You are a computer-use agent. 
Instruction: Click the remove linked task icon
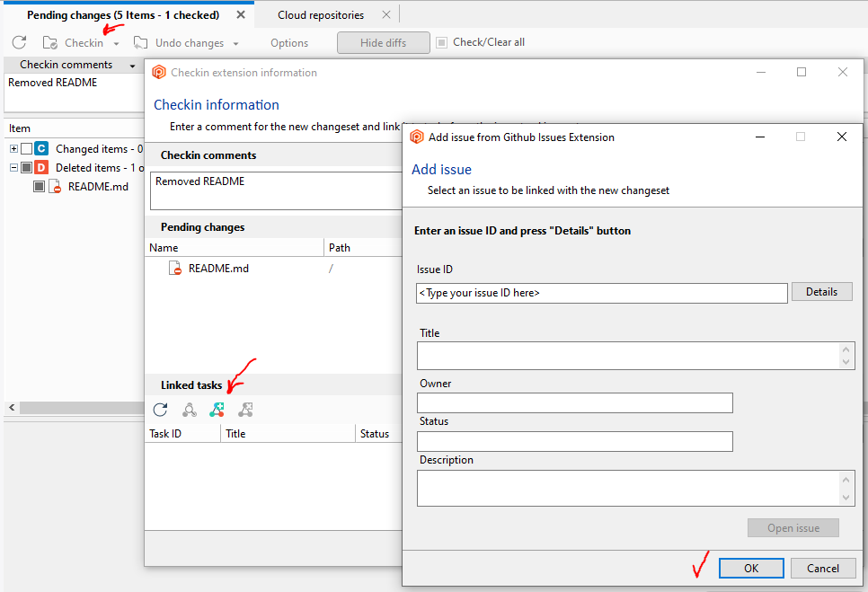click(x=245, y=410)
